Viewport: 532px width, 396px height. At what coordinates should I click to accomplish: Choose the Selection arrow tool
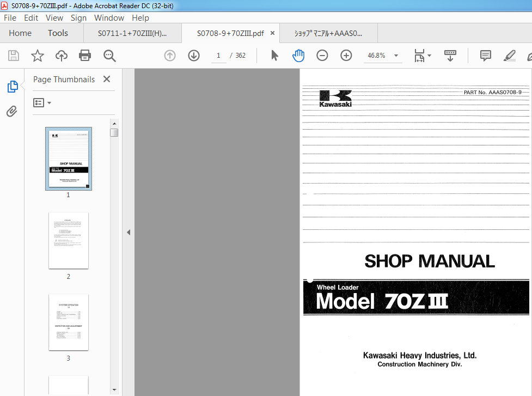point(274,56)
